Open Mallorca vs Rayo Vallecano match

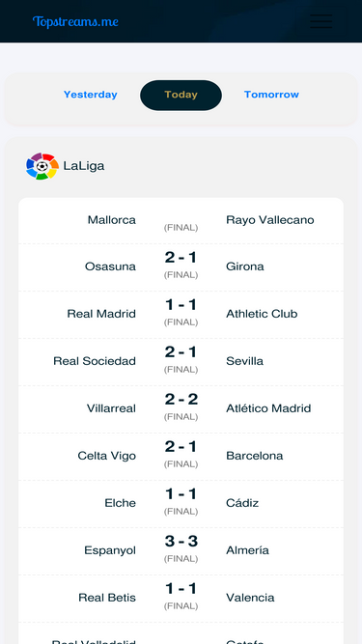tap(181, 220)
